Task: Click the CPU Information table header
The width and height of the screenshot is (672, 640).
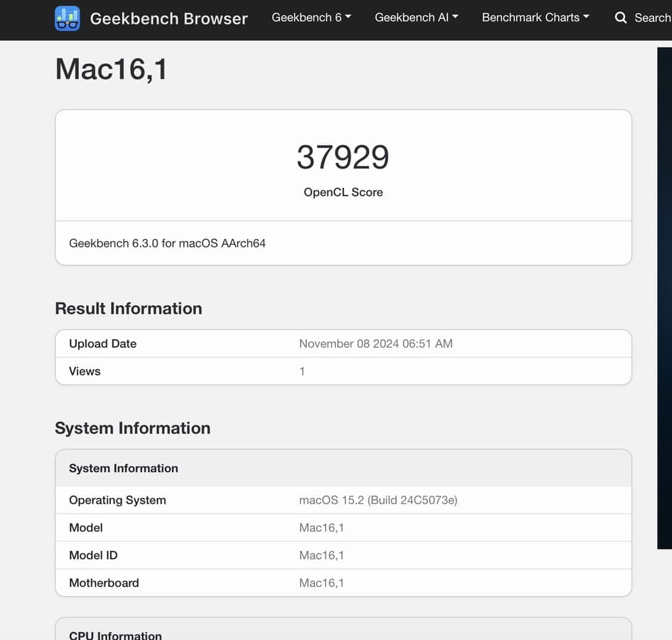Action: pyautogui.click(x=115, y=635)
